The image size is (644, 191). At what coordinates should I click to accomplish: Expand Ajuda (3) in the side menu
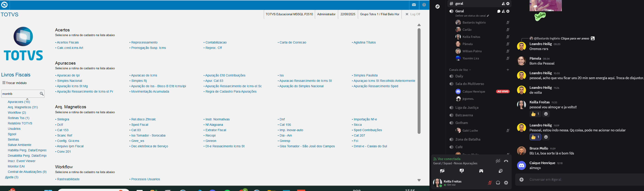[12, 177]
